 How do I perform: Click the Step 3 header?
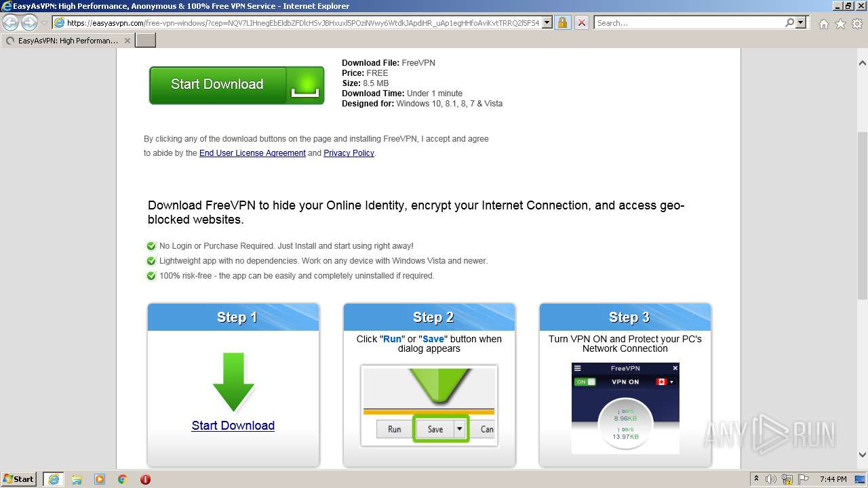625,317
